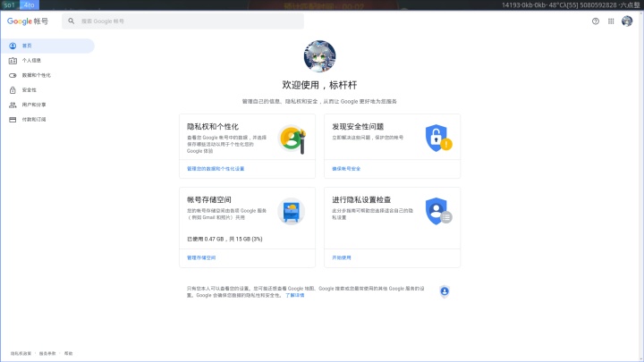Click the privacy checkup shield person icon
The image size is (644, 362).
point(438,211)
